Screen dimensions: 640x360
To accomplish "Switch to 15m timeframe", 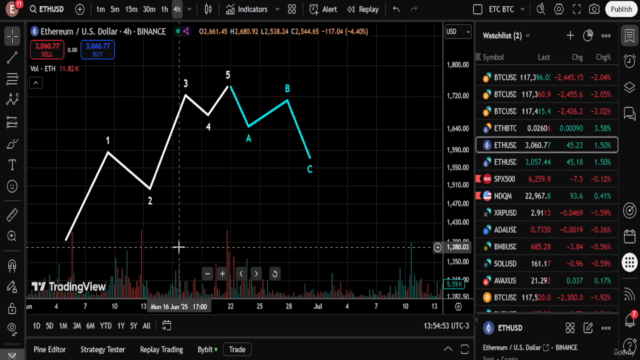I will tap(131, 9).
